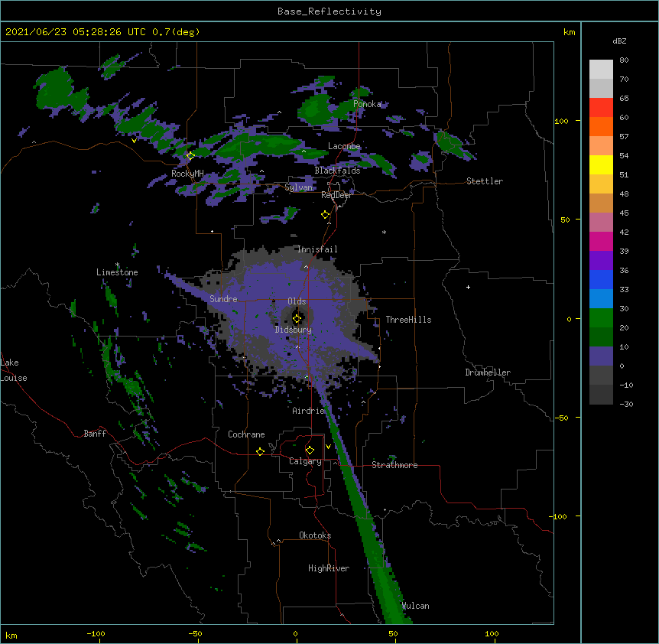
Task: Click the yellow diamond marker beside RockyMH
Action: 190,155
